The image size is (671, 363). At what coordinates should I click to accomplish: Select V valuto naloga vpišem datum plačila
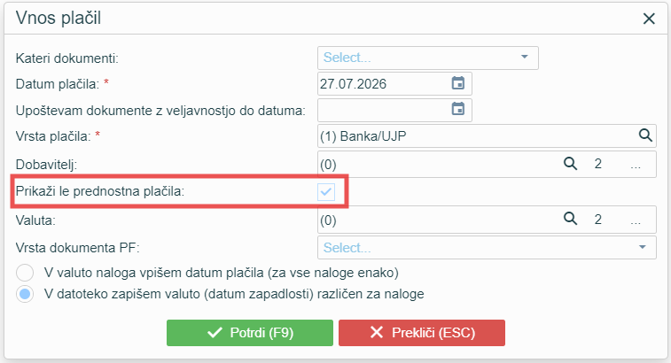pyautogui.click(x=25, y=272)
